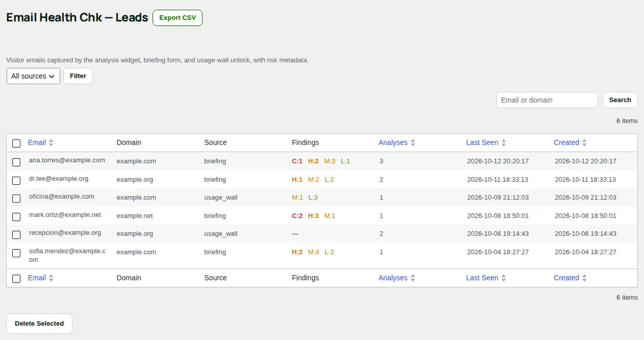
Task: Select the mark.ortiz@example.net lead checkbox
Action: pos(17,216)
